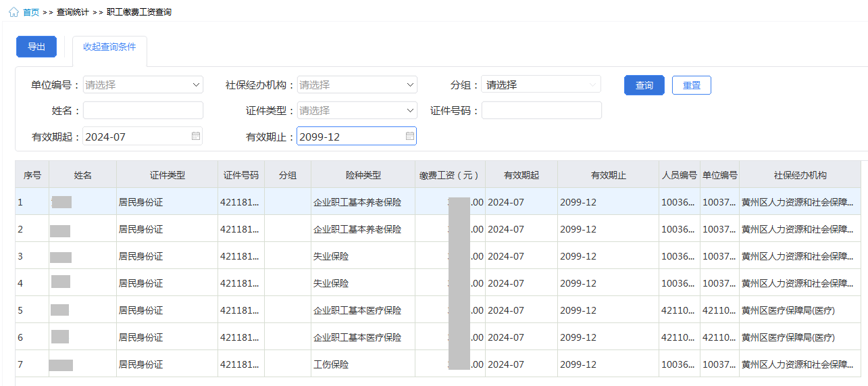Click 查询统计 in the breadcrumb

coord(73,12)
